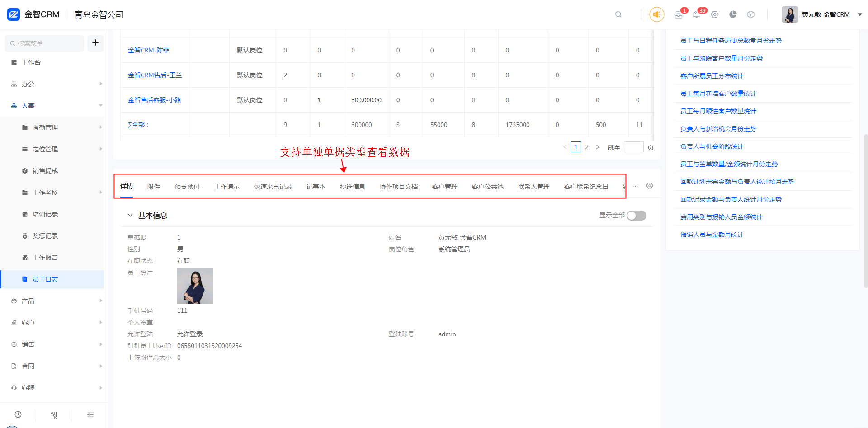Collapse the sidebar with the fold icon

pos(90,414)
